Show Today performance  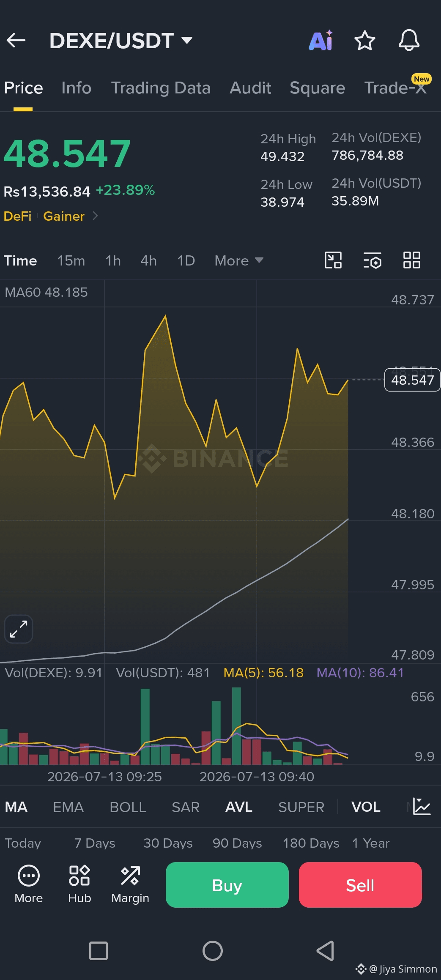point(23,843)
